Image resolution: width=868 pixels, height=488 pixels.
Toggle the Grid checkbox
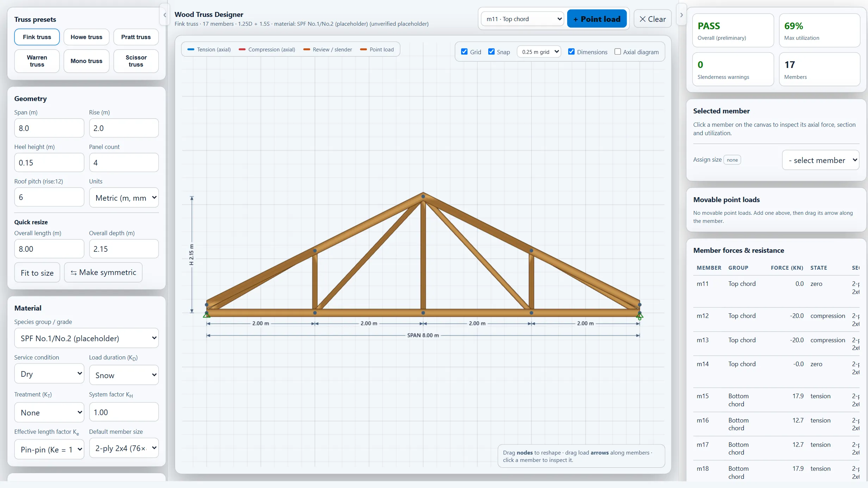[464, 52]
